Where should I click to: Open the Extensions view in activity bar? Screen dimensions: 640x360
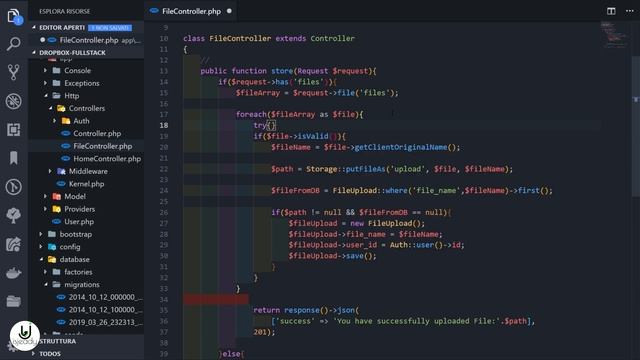click(13, 130)
